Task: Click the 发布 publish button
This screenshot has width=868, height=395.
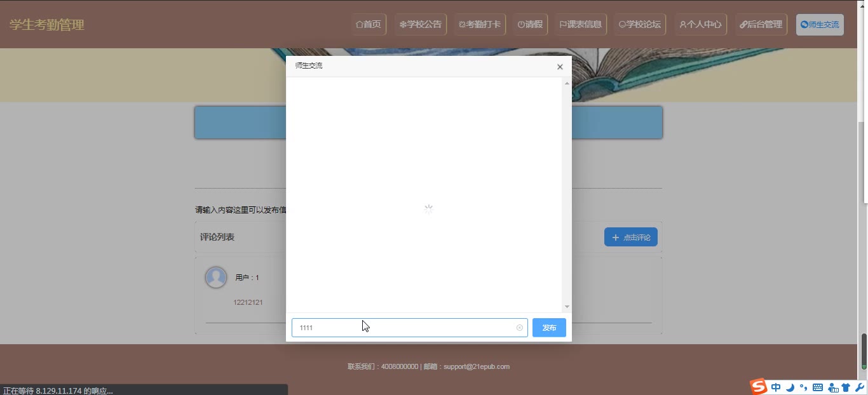Action: [x=549, y=328]
